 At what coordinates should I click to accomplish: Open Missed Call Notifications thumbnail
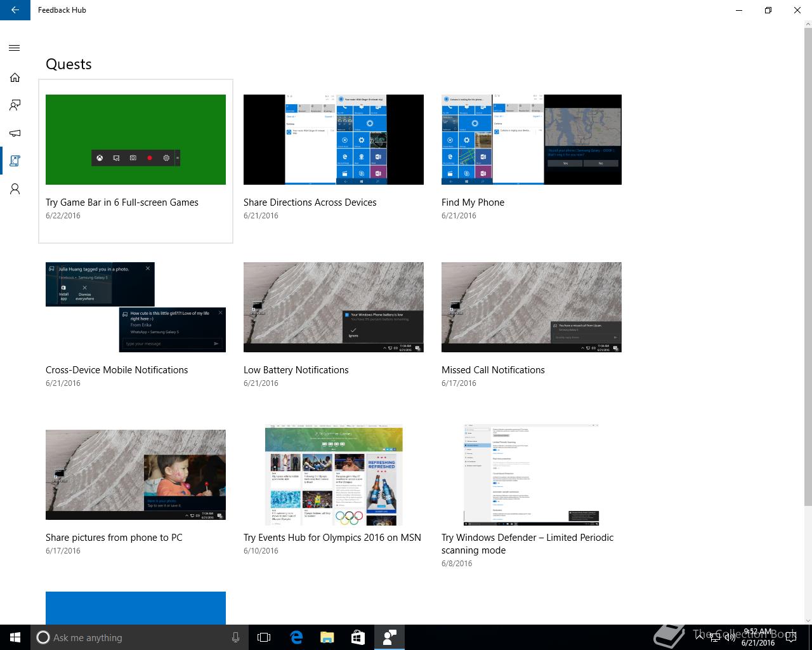pyautogui.click(x=532, y=307)
